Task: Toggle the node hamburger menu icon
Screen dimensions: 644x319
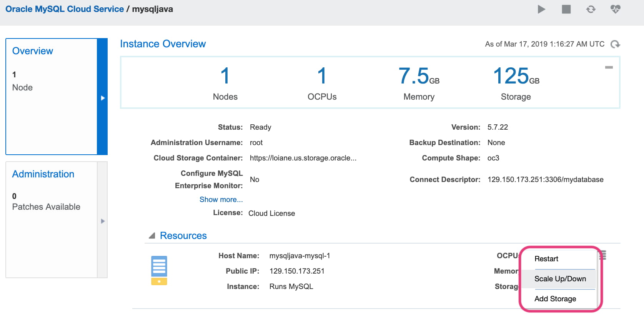Action: click(602, 255)
